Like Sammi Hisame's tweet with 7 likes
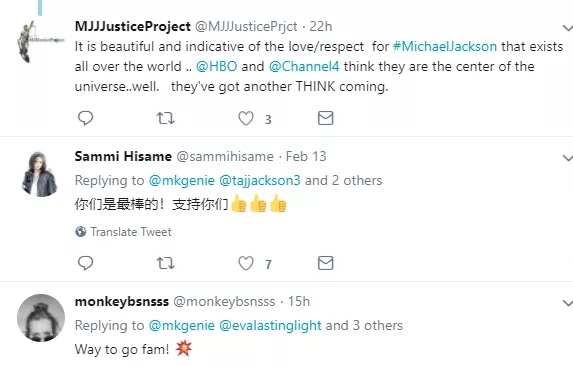Image resolution: width=573 pixels, height=366 pixels. click(246, 263)
